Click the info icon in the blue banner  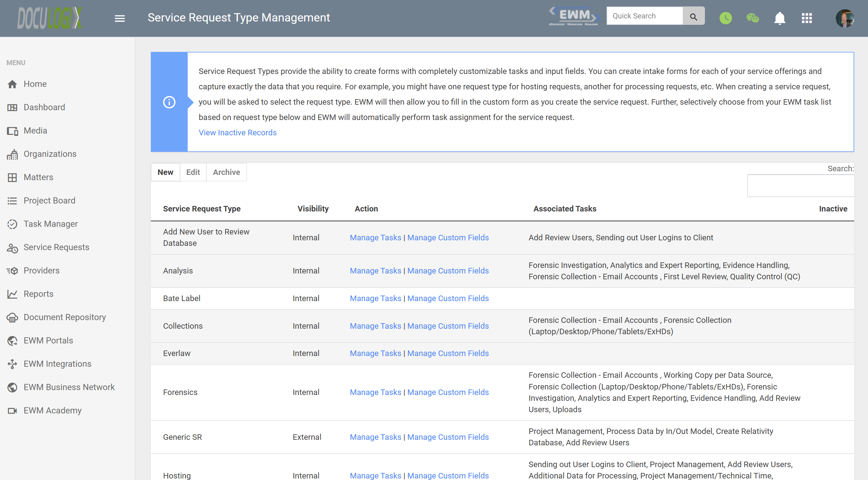coord(169,102)
